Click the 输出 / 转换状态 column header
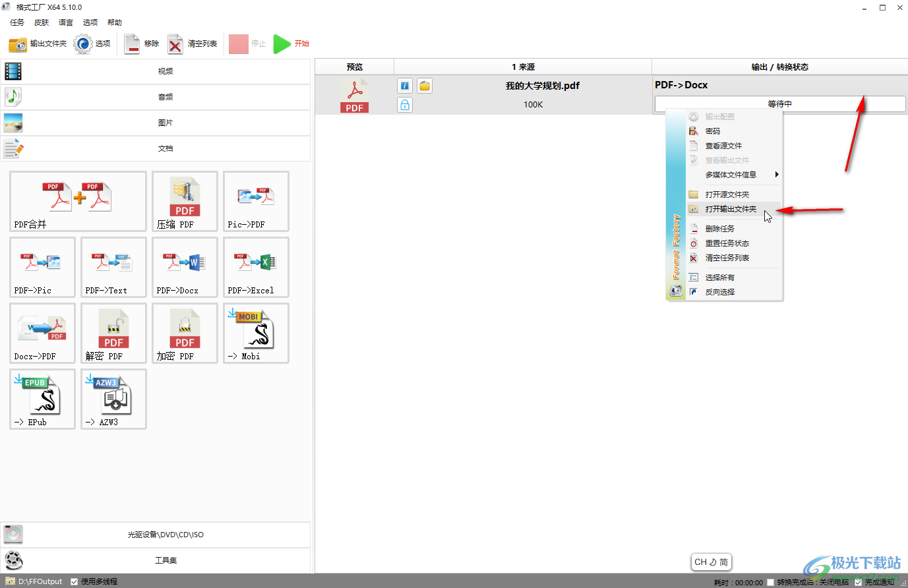Viewport: 908px width, 588px height. (x=779, y=67)
